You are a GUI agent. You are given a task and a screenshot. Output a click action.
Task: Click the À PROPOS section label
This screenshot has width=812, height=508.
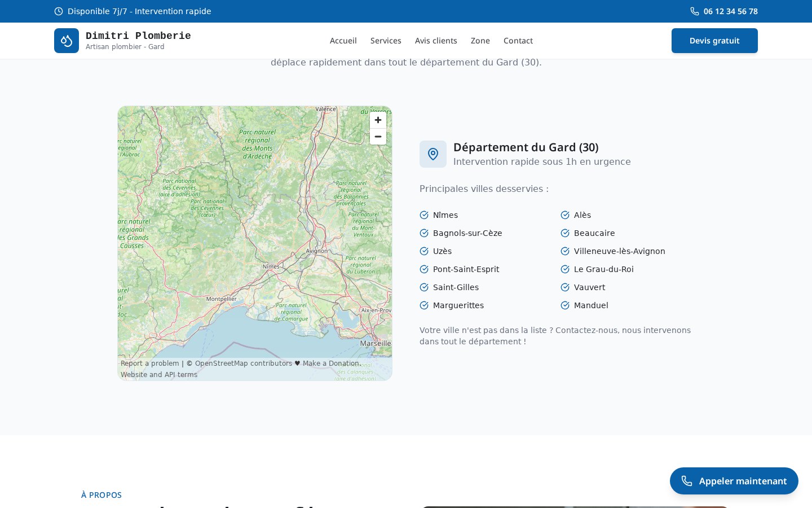101,495
